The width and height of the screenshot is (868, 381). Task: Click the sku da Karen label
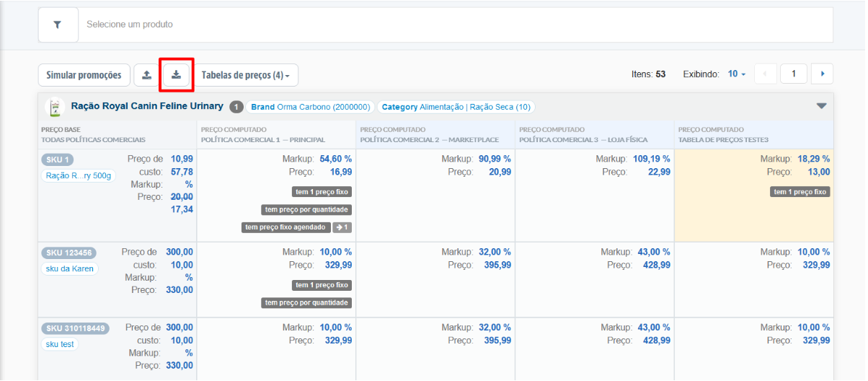(x=71, y=268)
